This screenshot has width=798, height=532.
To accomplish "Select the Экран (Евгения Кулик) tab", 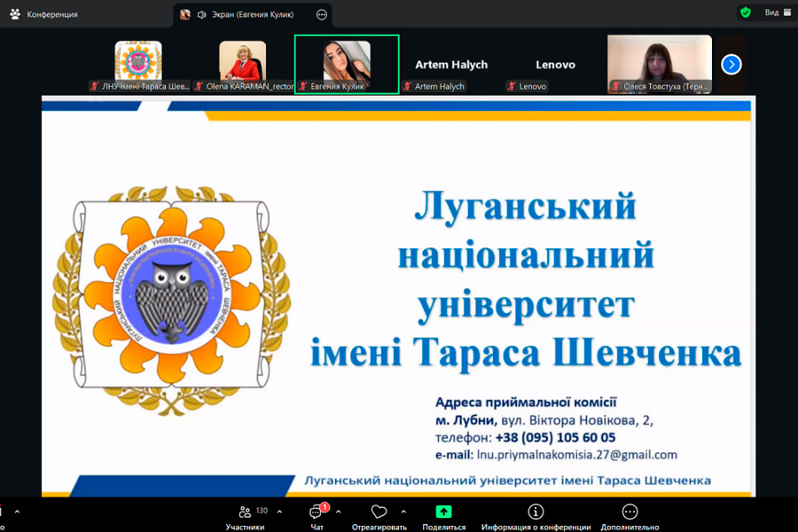I will click(x=253, y=15).
